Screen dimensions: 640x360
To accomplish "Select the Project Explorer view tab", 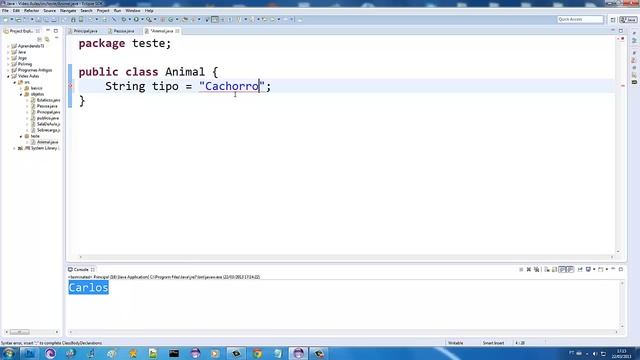I will tap(21, 31).
